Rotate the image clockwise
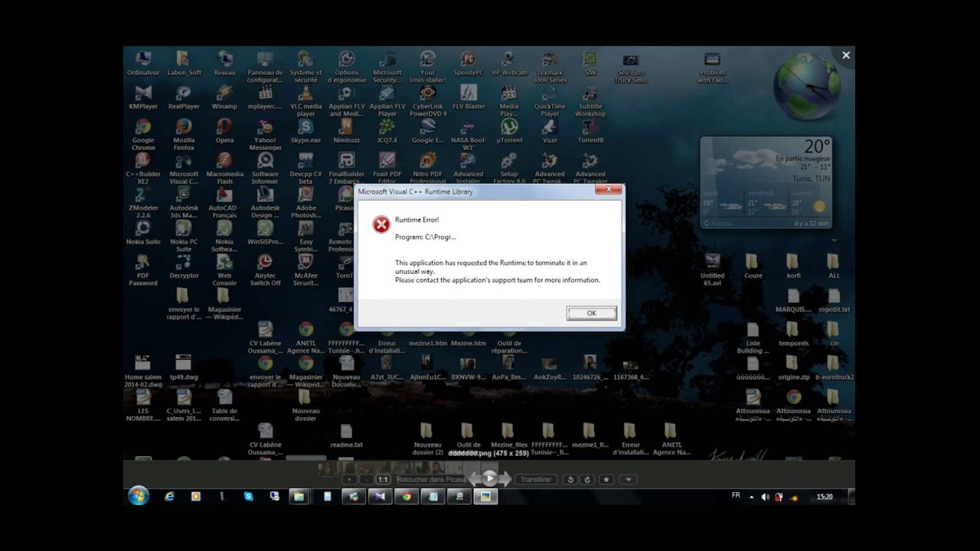This screenshot has height=551, width=980. pos(587,480)
